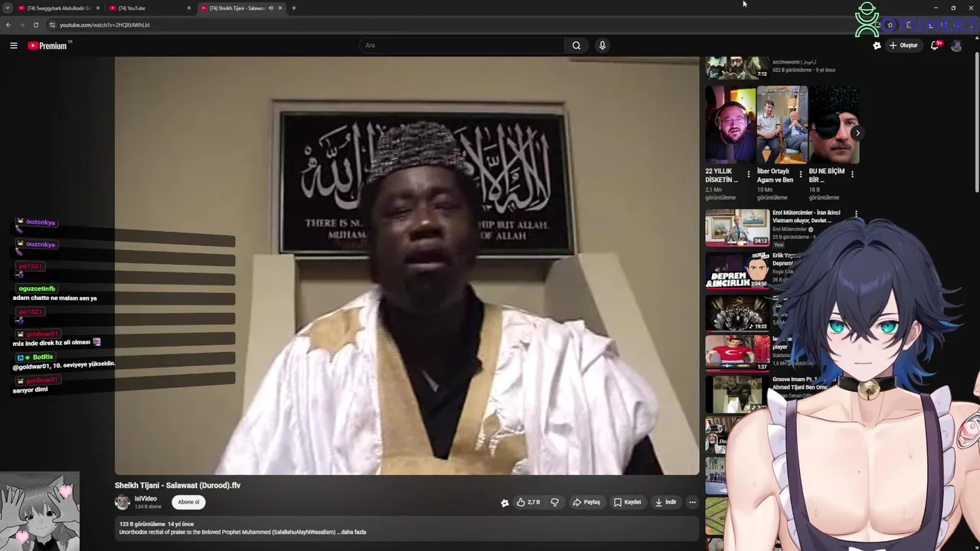Click chat message from oguzcetinfb
This screenshot has height=551, width=980.
55,298
